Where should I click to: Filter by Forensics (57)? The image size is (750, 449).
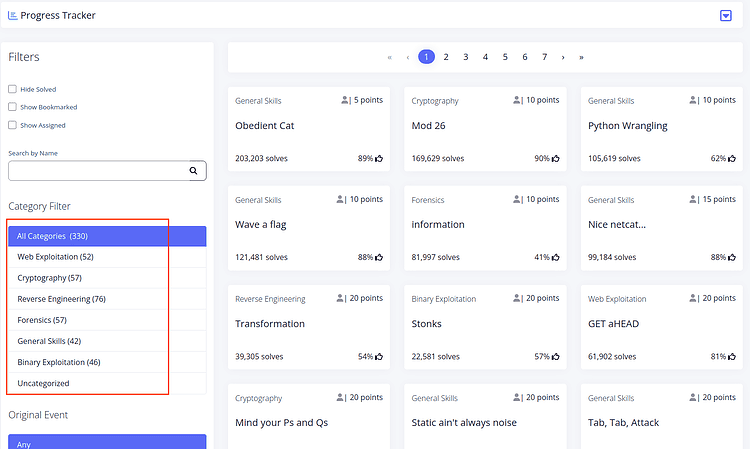pyautogui.click(x=107, y=320)
